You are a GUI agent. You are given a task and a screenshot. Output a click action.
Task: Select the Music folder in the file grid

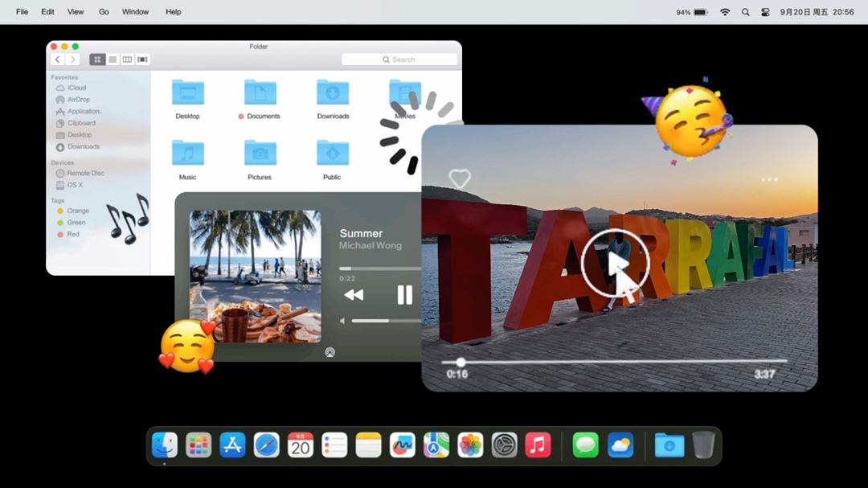187,154
